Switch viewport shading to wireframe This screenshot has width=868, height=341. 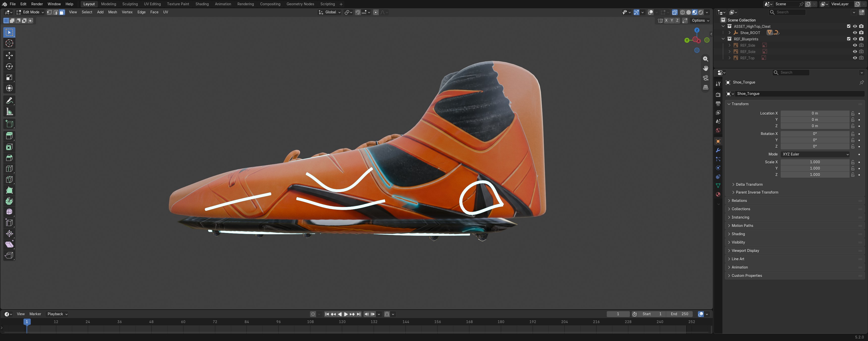coord(682,12)
